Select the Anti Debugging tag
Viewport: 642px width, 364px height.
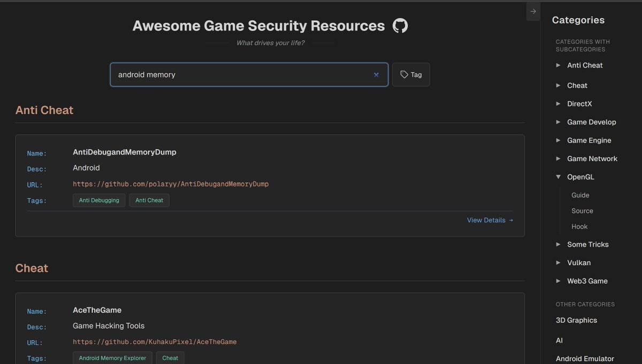pyautogui.click(x=99, y=200)
